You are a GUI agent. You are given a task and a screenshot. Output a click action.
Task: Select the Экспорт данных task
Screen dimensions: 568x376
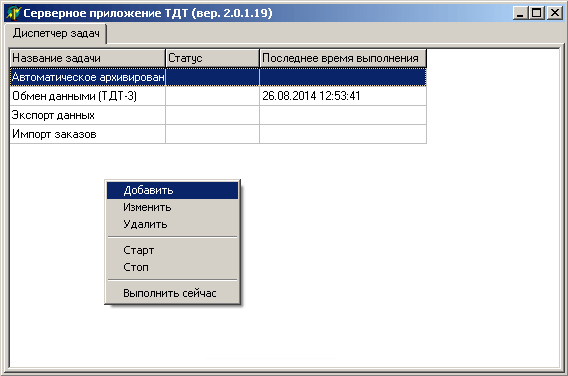click(x=87, y=115)
